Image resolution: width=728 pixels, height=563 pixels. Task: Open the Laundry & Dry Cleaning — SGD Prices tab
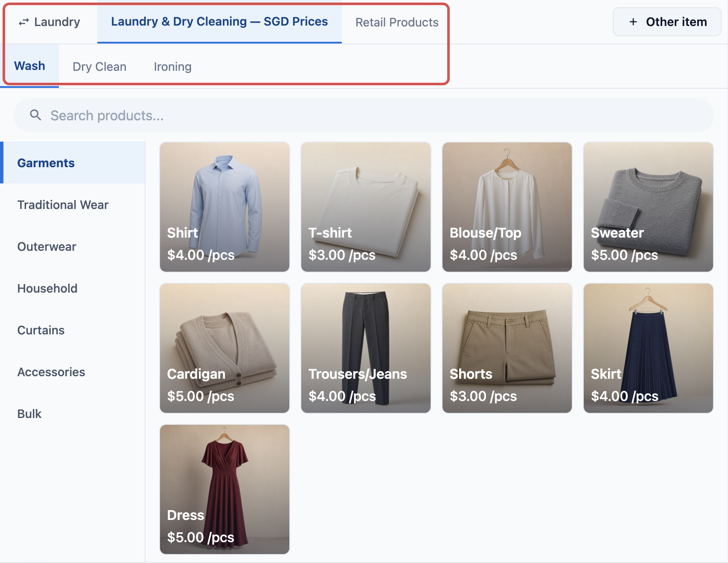tap(219, 22)
